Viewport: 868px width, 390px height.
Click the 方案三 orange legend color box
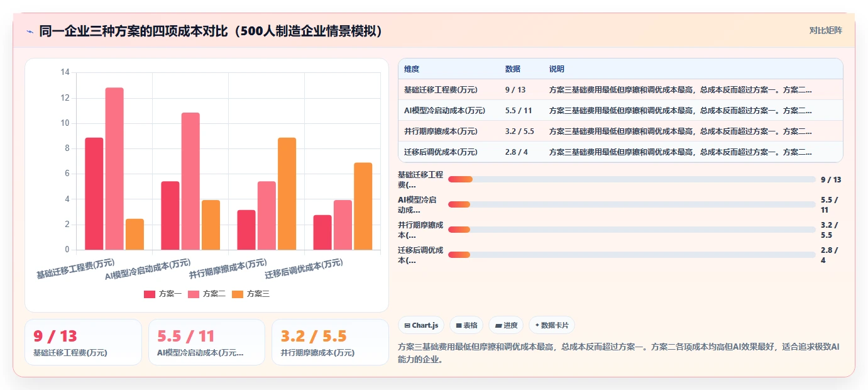click(238, 294)
